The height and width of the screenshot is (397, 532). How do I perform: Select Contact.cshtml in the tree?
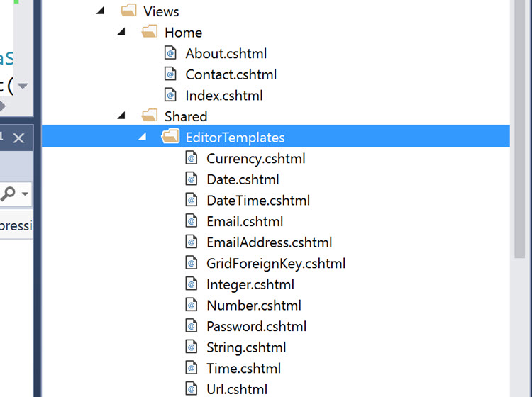click(x=231, y=74)
